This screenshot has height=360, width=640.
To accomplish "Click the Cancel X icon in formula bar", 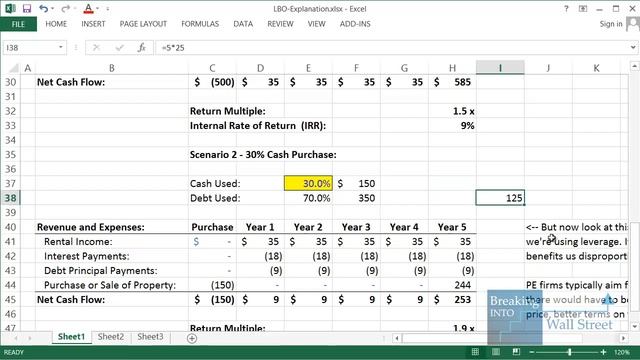I will [96, 48].
